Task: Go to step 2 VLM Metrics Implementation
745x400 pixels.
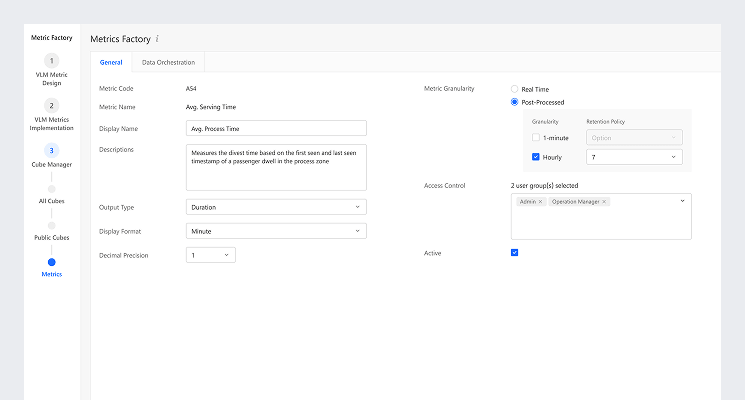Action: pyautogui.click(x=52, y=106)
